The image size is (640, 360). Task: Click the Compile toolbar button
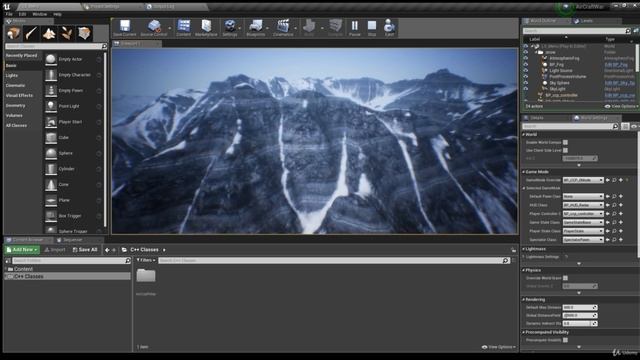click(336, 28)
